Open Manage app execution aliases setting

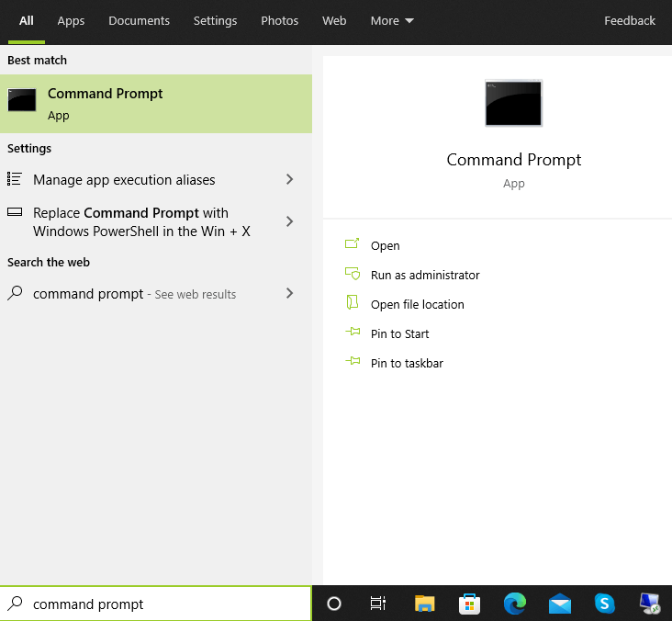pos(156,180)
